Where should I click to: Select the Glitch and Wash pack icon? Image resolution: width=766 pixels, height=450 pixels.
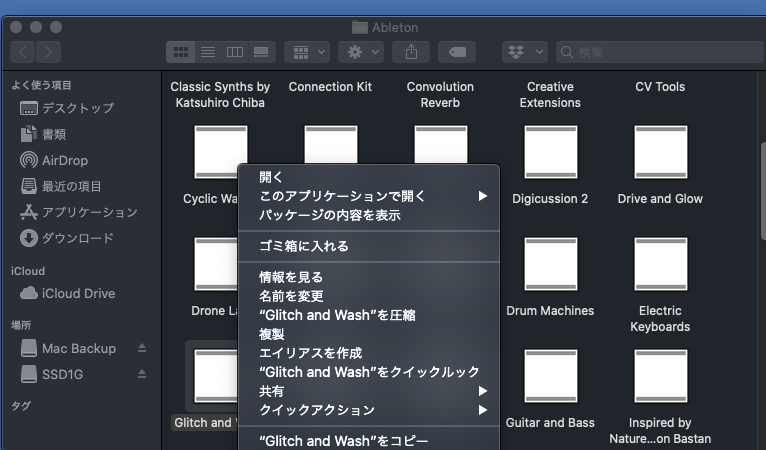point(215,376)
